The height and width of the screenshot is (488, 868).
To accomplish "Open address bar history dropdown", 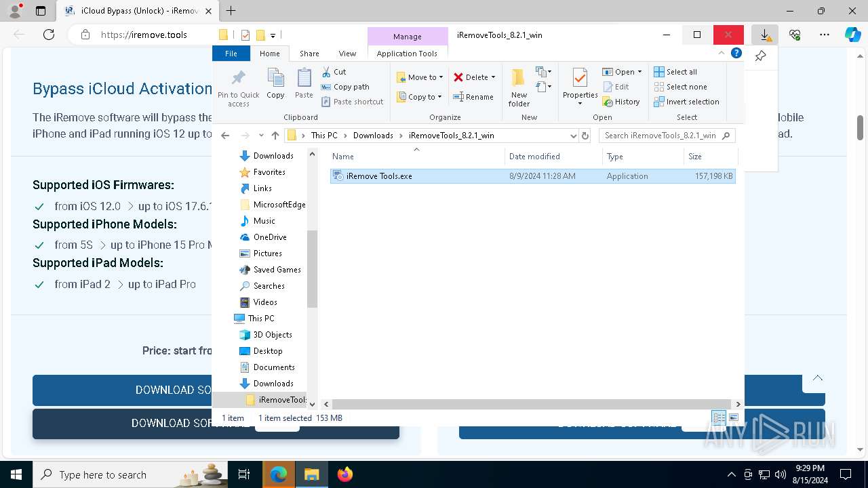I will [574, 136].
